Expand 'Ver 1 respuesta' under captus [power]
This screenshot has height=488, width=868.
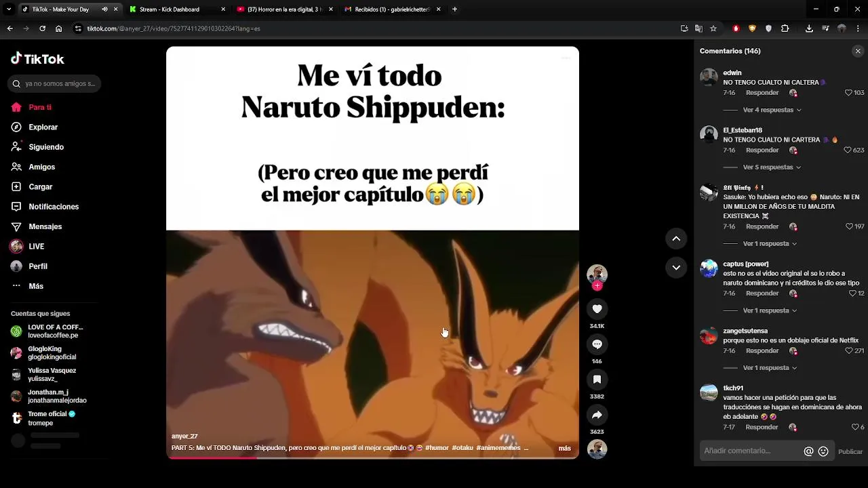(x=770, y=310)
